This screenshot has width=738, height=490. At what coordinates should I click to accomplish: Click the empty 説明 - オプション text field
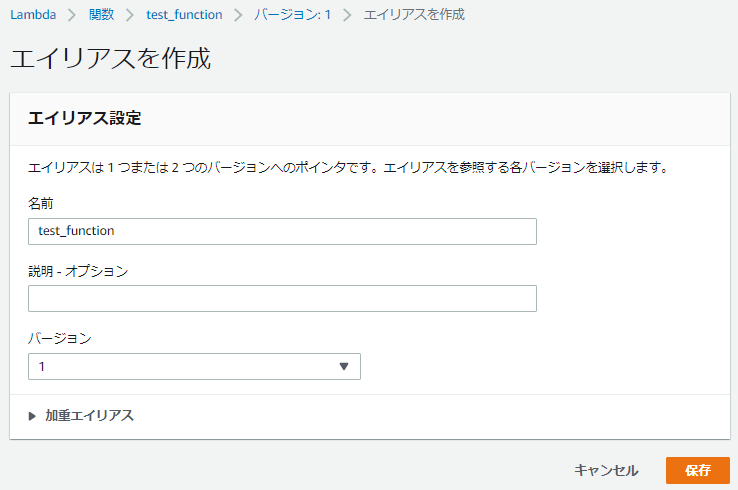pyautogui.click(x=282, y=298)
